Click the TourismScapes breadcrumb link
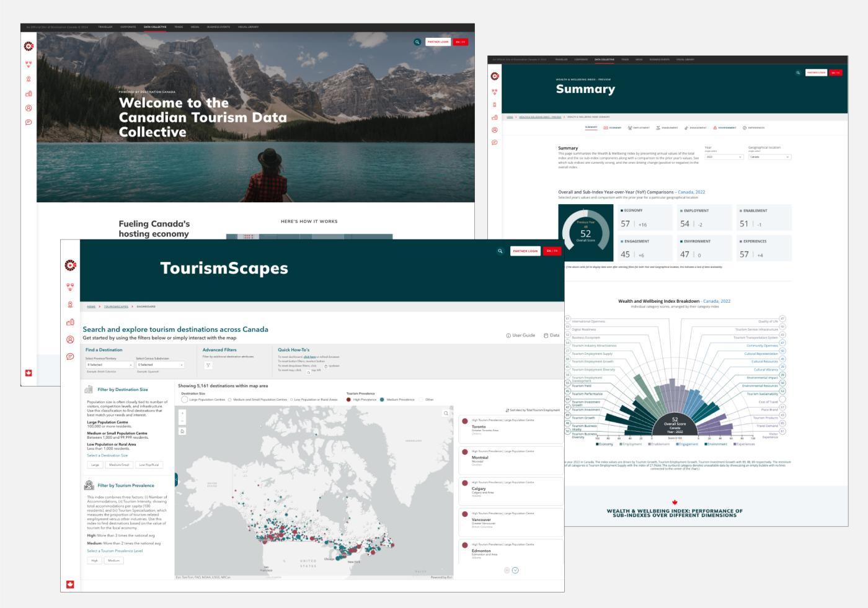 tap(116, 306)
